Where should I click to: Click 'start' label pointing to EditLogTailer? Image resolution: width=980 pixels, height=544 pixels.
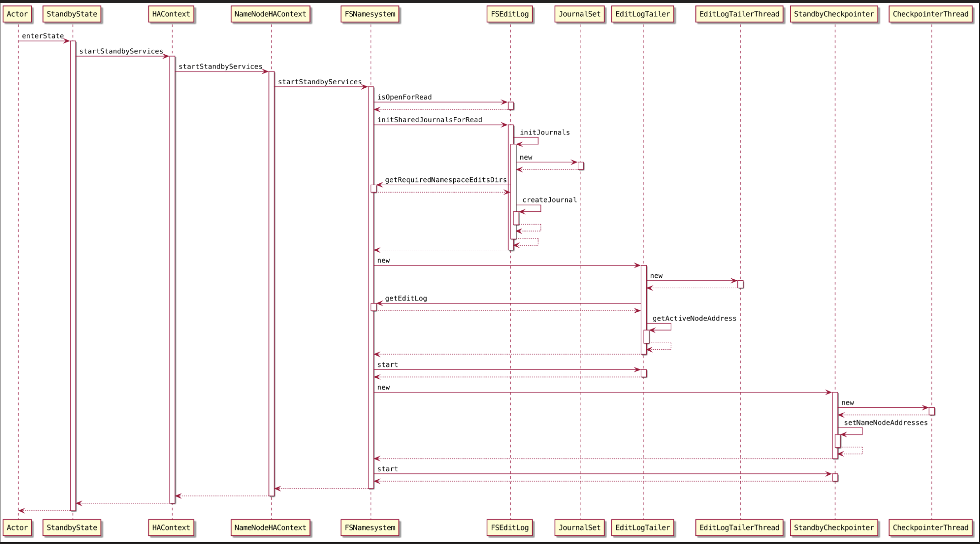[387, 365]
